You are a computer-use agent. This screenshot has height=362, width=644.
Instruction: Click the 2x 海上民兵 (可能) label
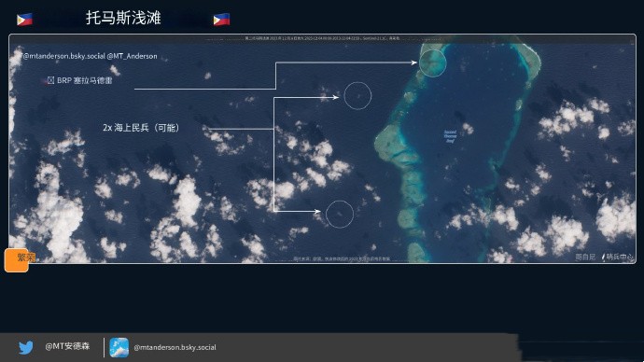(x=141, y=128)
